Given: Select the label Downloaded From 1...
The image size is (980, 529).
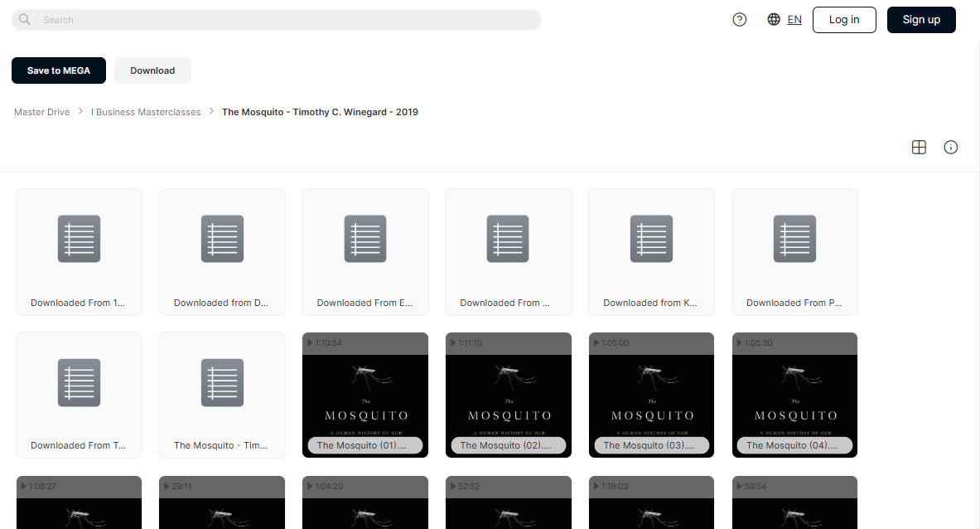Looking at the screenshot, I should (78, 303).
